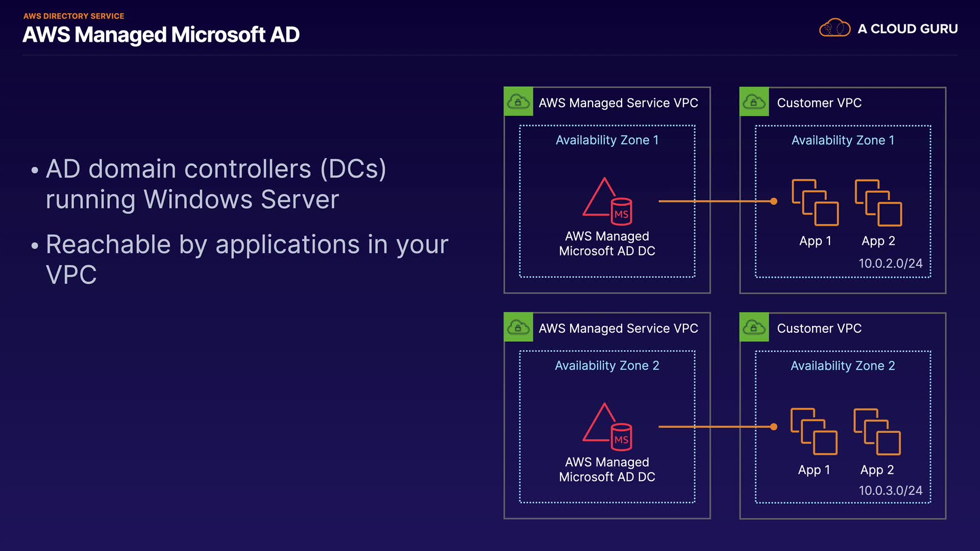
Task: Click the App 1 icon in Availability Zone 1
Action: pyautogui.click(x=815, y=203)
